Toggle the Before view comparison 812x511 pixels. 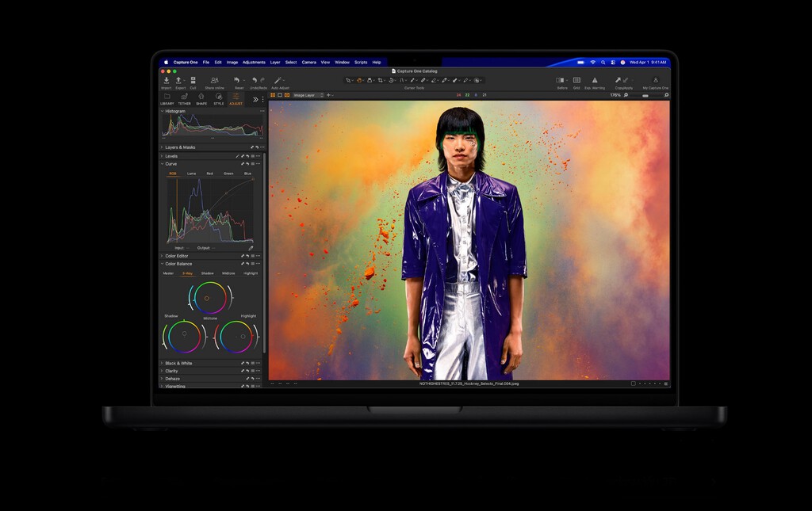561,79
